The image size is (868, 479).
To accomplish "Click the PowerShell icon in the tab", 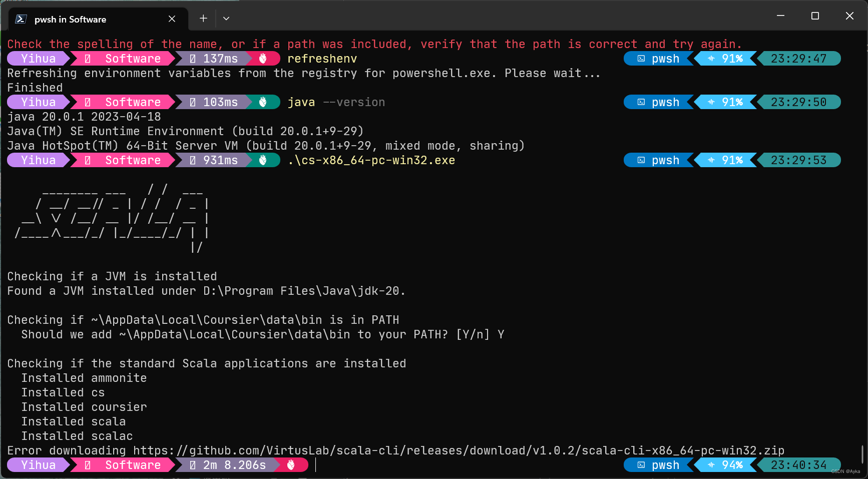I will [x=21, y=19].
